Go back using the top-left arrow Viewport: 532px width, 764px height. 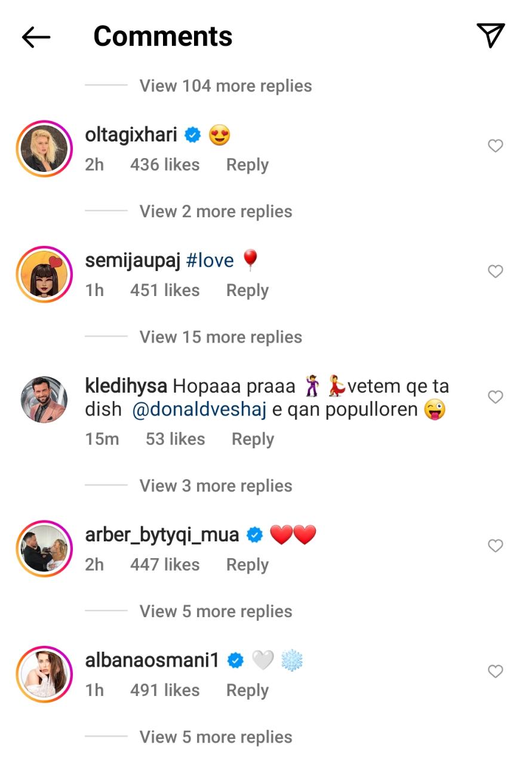coord(36,38)
